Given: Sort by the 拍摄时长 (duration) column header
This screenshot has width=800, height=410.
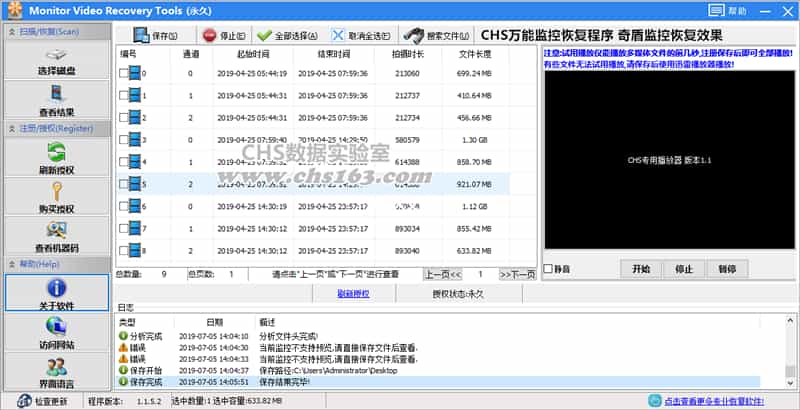Looking at the screenshot, I should [407, 54].
